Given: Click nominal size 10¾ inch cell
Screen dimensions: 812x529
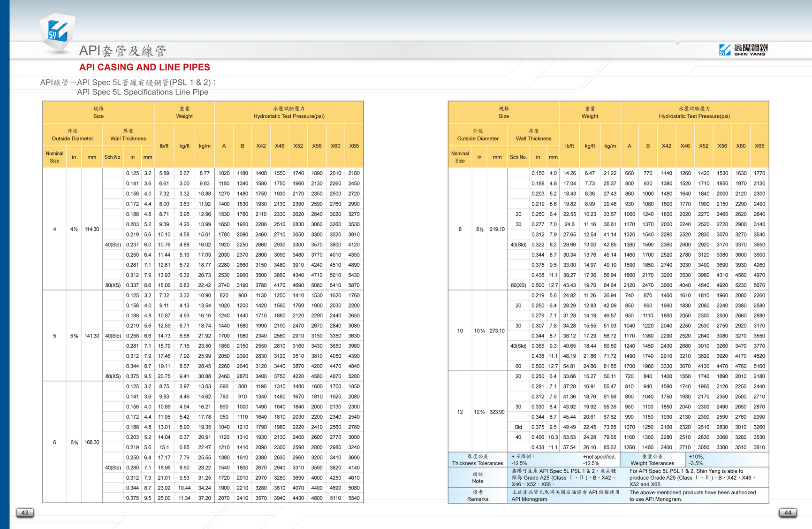Looking at the screenshot, I should coord(479,330).
